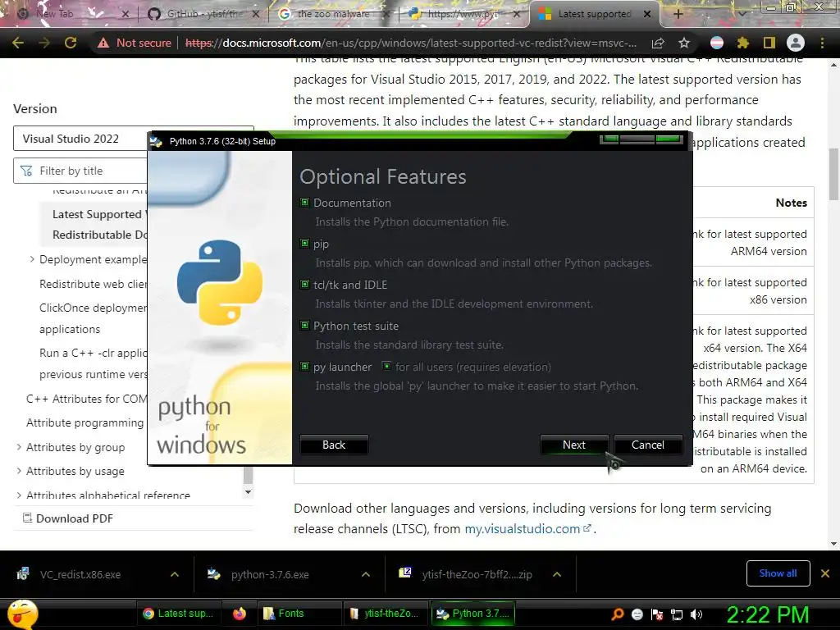Open the Extensions puzzle icon

[743, 43]
